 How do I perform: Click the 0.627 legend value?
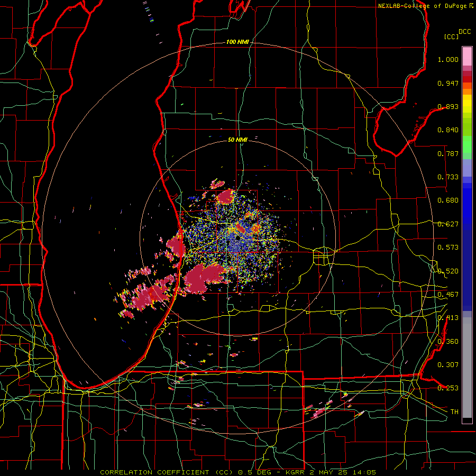[448, 224]
